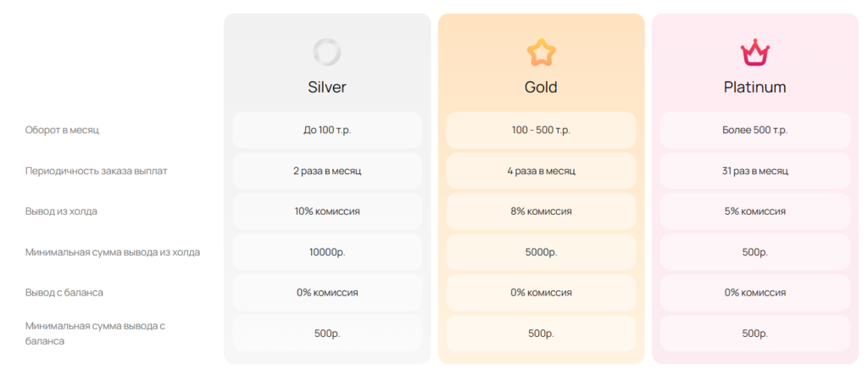
Task: Click the "5% комиссия" Platinum cell
Action: pyautogui.click(x=755, y=211)
